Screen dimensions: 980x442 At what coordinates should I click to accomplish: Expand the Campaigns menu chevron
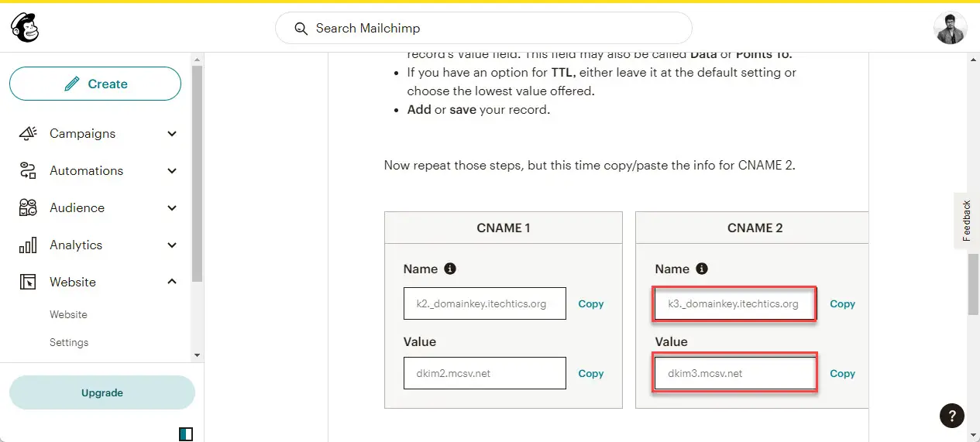coord(172,133)
